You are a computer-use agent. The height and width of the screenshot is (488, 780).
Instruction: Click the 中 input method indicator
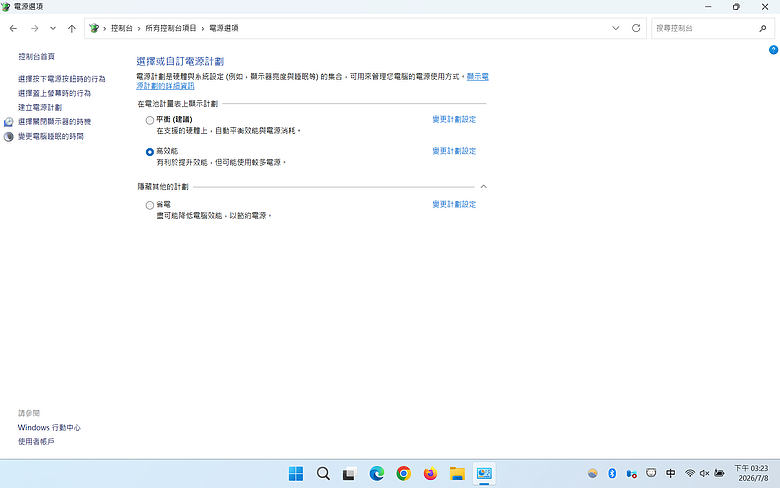(671, 474)
